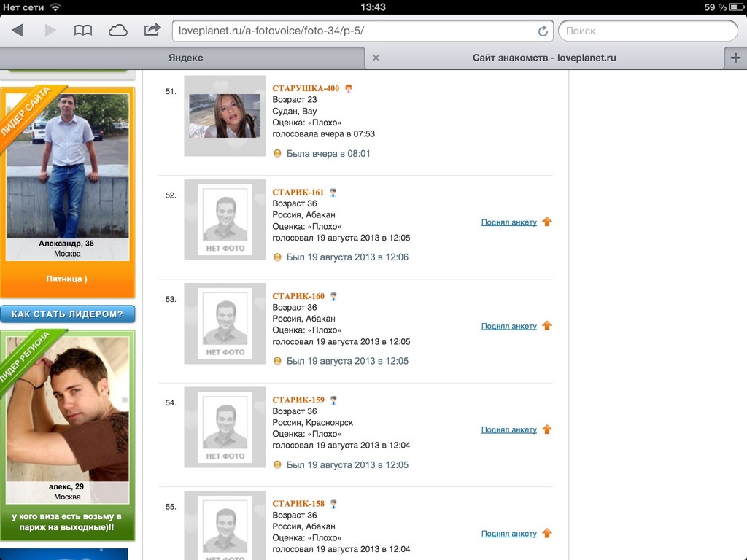
Task: Open СТАРУШКА-400 photo thumbnail
Action: [x=225, y=116]
